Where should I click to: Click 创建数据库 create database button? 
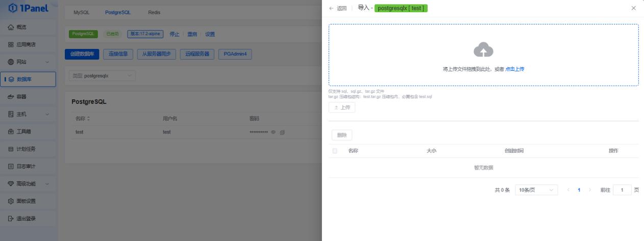[82, 54]
